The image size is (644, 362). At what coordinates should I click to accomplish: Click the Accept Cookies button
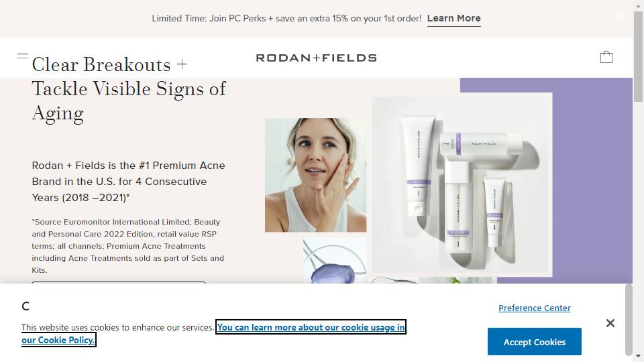(x=535, y=341)
